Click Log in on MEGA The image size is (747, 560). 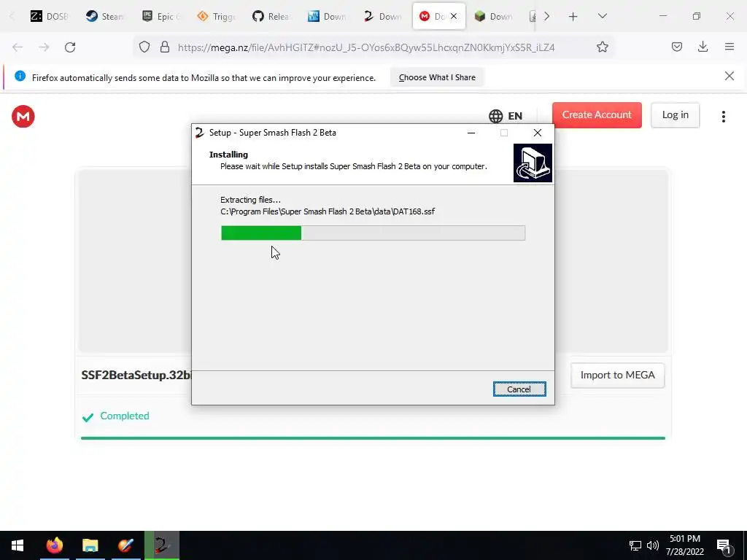tap(675, 114)
